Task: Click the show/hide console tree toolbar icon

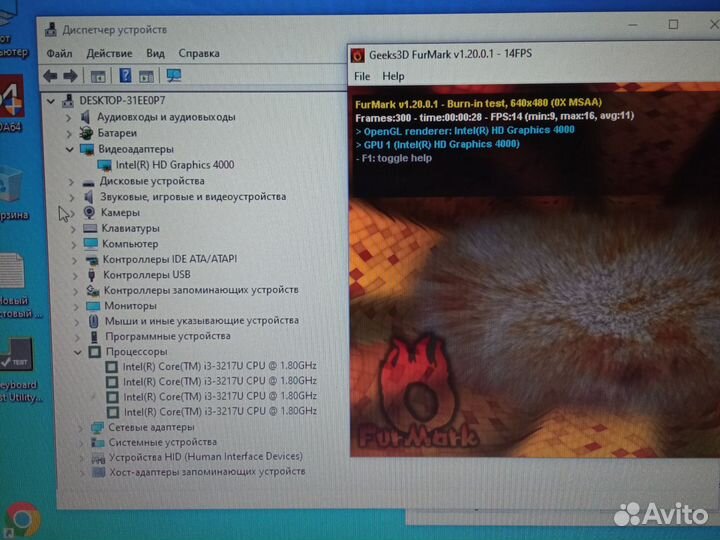Action: [98, 76]
